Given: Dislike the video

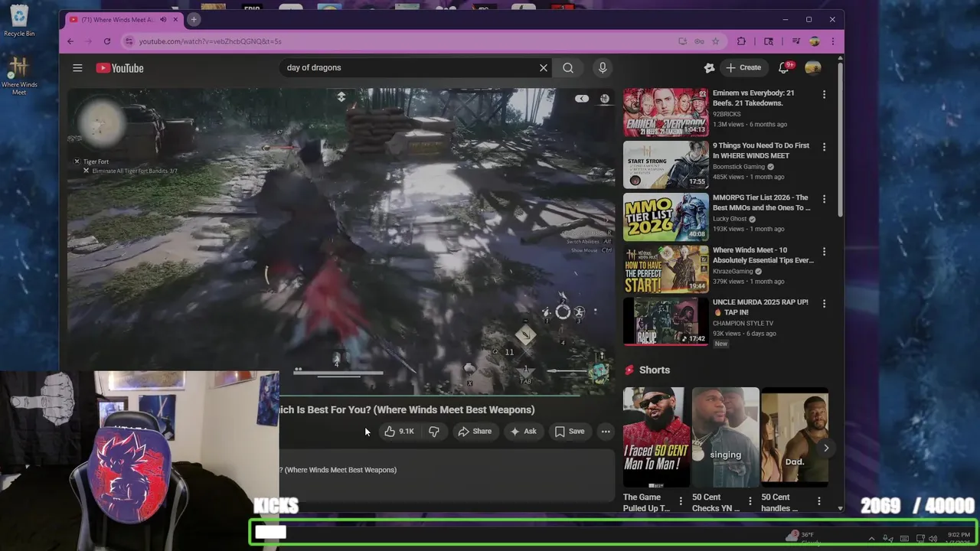Looking at the screenshot, I should 434,432.
